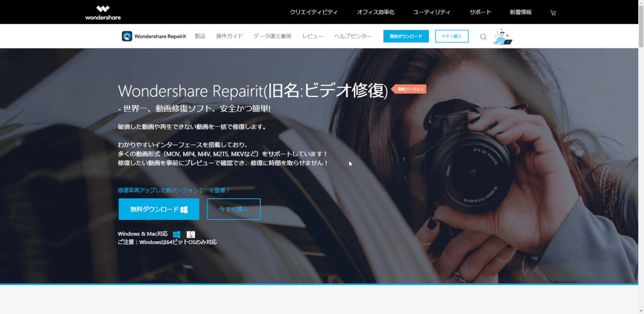Click the vertical page scrollbar
This screenshot has height=314, width=644.
click(641, 26)
